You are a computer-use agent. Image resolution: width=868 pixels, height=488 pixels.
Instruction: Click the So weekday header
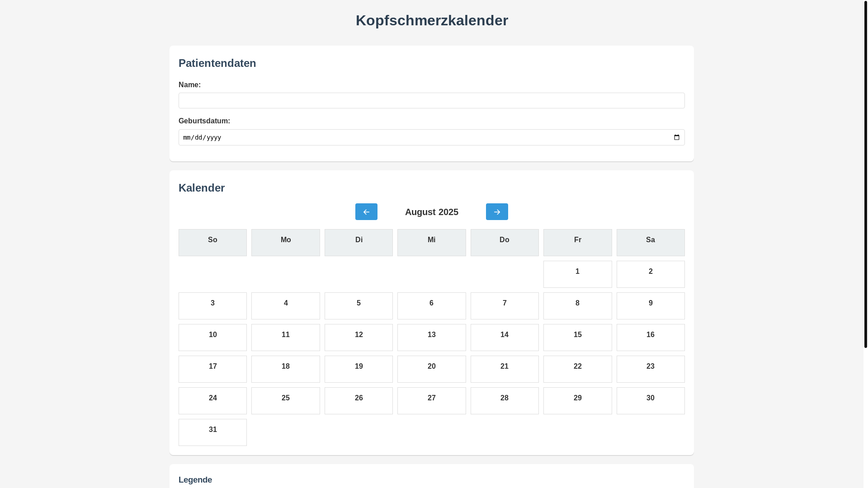[x=212, y=243]
